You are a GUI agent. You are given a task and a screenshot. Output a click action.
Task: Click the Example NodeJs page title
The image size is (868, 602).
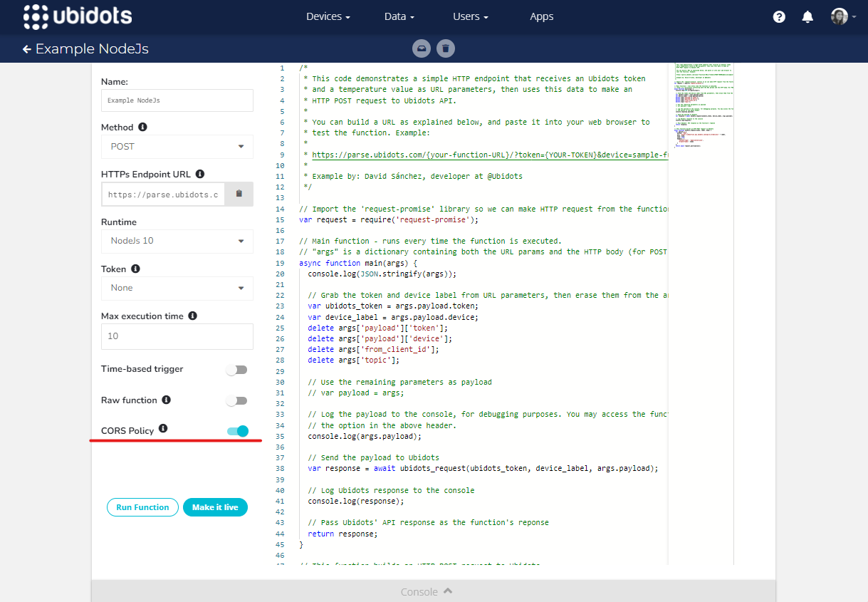[x=92, y=49]
